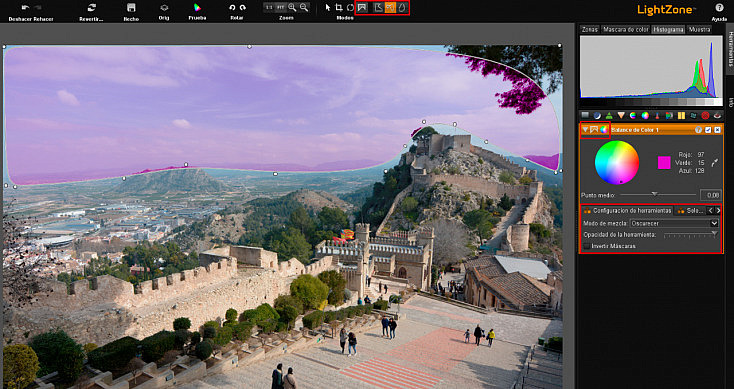
Task: Show next tool settings tab arrow
Action: point(718,211)
